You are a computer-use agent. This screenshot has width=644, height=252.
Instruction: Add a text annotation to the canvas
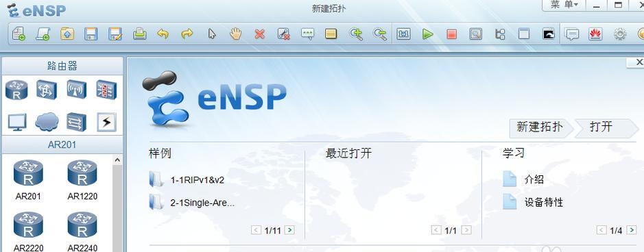308,34
